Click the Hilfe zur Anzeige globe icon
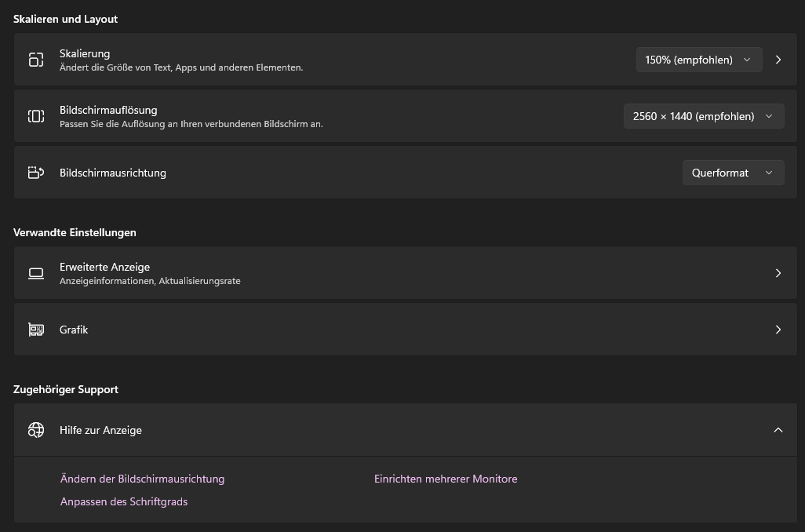 [x=36, y=430]
